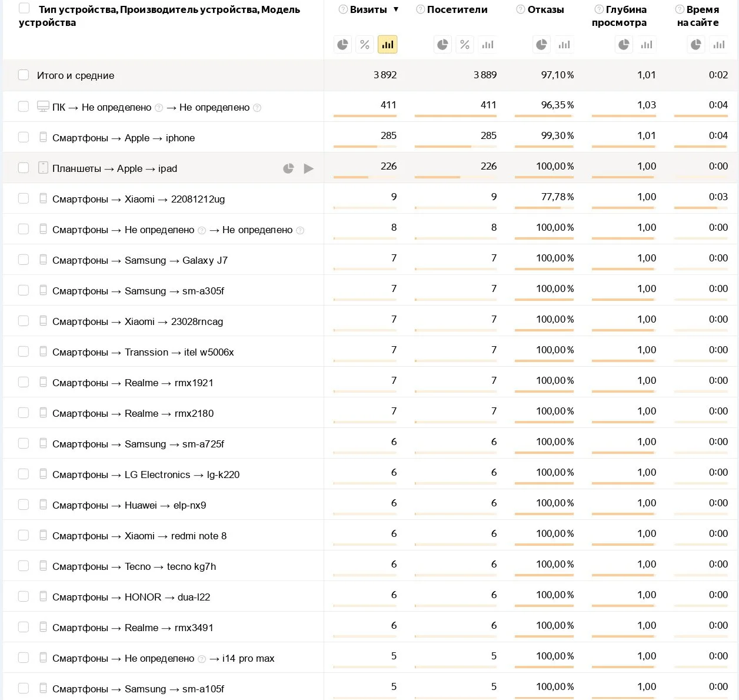Open pie chart for Планшеты Apple ipad row
This screenshot has height=700, width=739.
click(288, 168)
